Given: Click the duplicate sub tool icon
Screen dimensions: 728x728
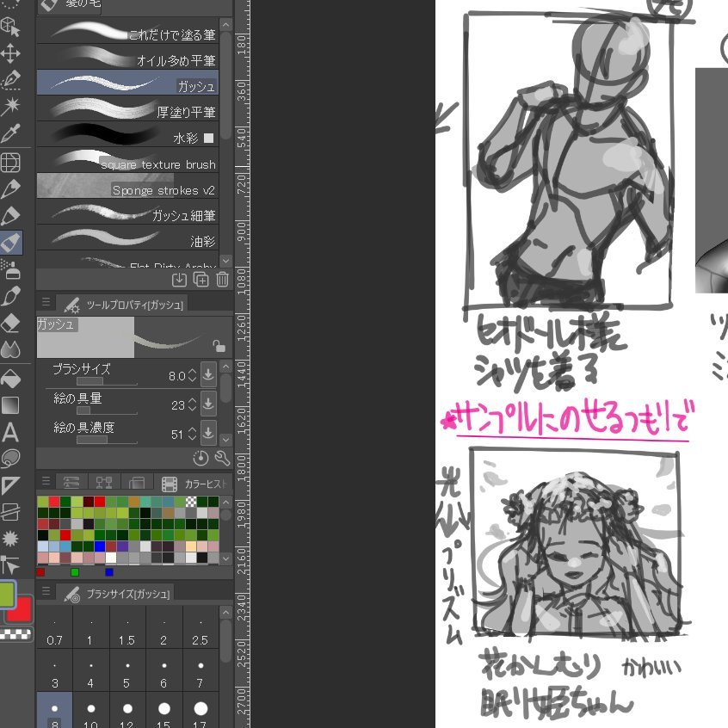Looking at the screenshot, I should [x=201, y=280].
